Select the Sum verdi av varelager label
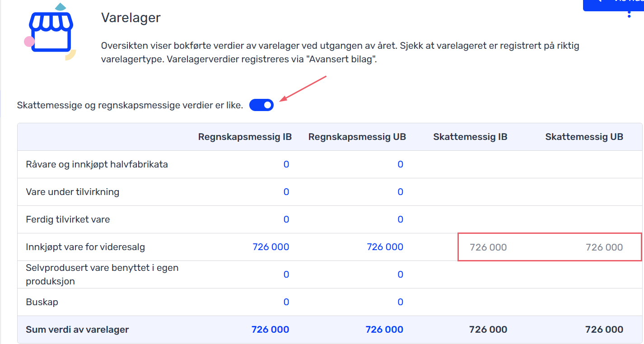 (x=77, y=330)
